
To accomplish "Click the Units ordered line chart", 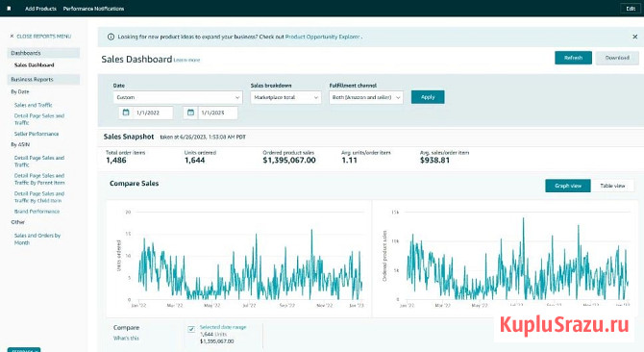I will coord(250,264).
